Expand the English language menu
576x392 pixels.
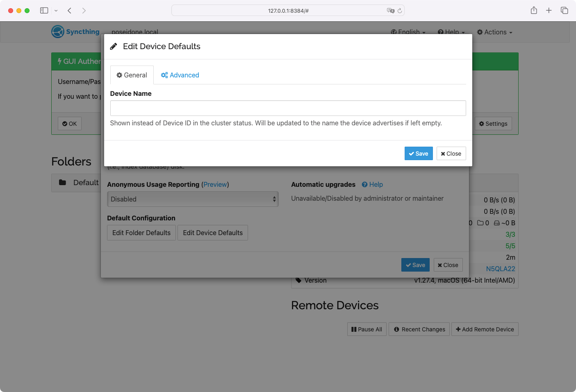[x=408, y=32]
